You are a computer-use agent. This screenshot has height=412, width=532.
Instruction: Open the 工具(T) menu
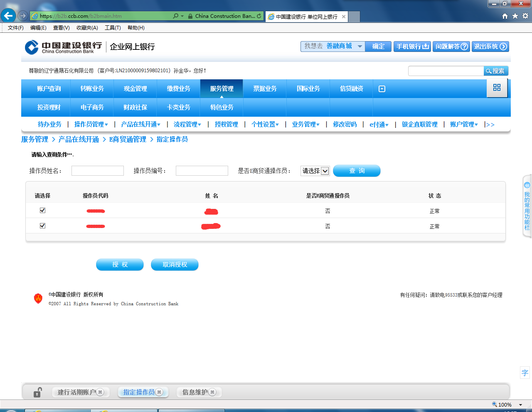(113, 28)
